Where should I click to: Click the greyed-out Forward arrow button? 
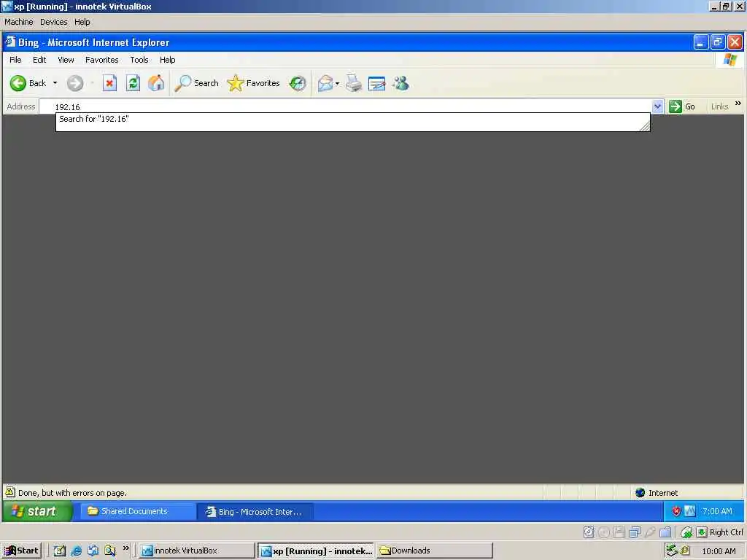point(75,83)
